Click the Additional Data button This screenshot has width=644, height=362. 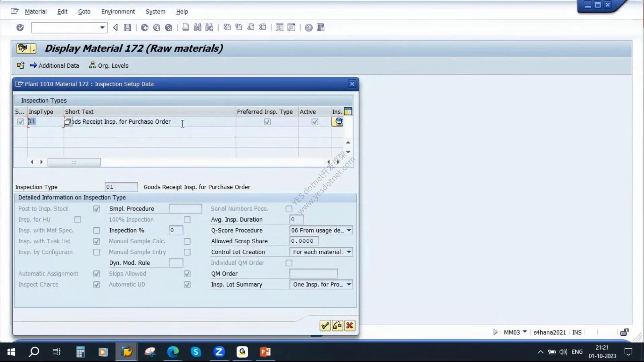tap(55, 66)
